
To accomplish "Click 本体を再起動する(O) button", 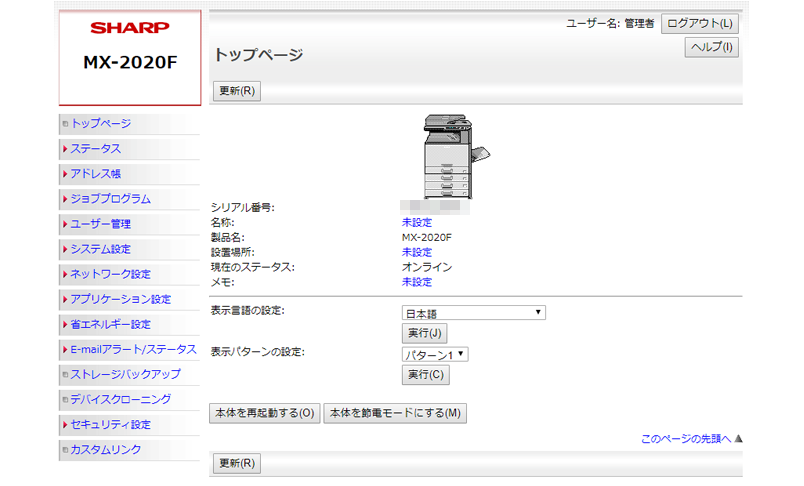I will click(x=265, y=412).
